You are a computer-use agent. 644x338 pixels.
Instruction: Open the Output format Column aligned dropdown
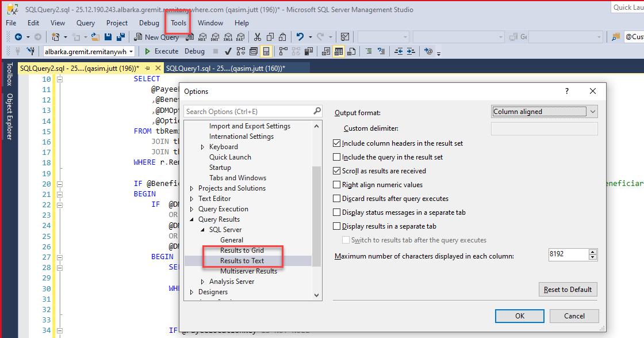tap(544, 112)
